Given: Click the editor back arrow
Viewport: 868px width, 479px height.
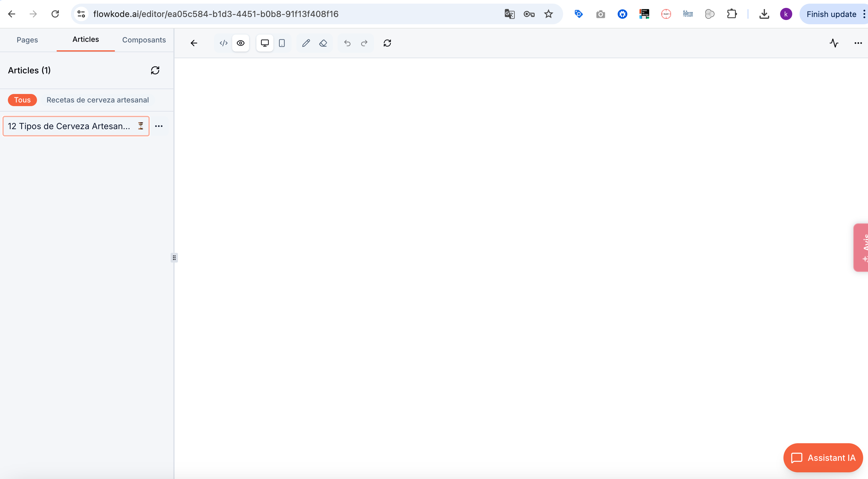Looking at the screenshot, I should click(194, 43).
